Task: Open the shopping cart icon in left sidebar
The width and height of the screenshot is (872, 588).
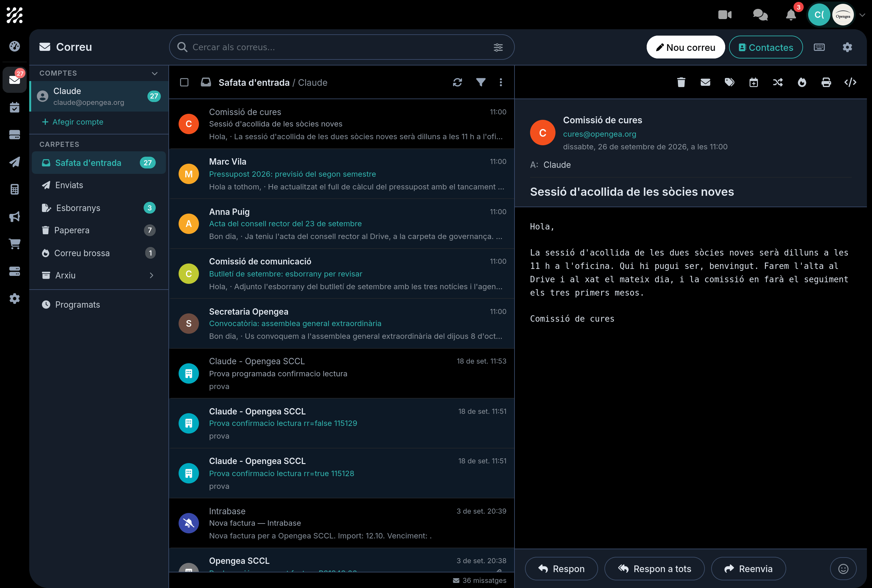Action: pos(14,244)
